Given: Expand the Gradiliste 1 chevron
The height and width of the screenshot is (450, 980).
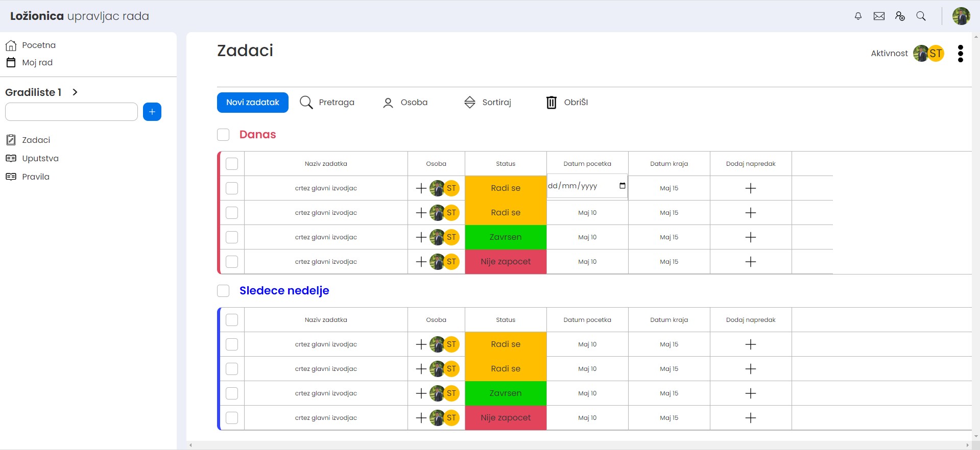Looking at the screenshot, I should pos(75,92).
